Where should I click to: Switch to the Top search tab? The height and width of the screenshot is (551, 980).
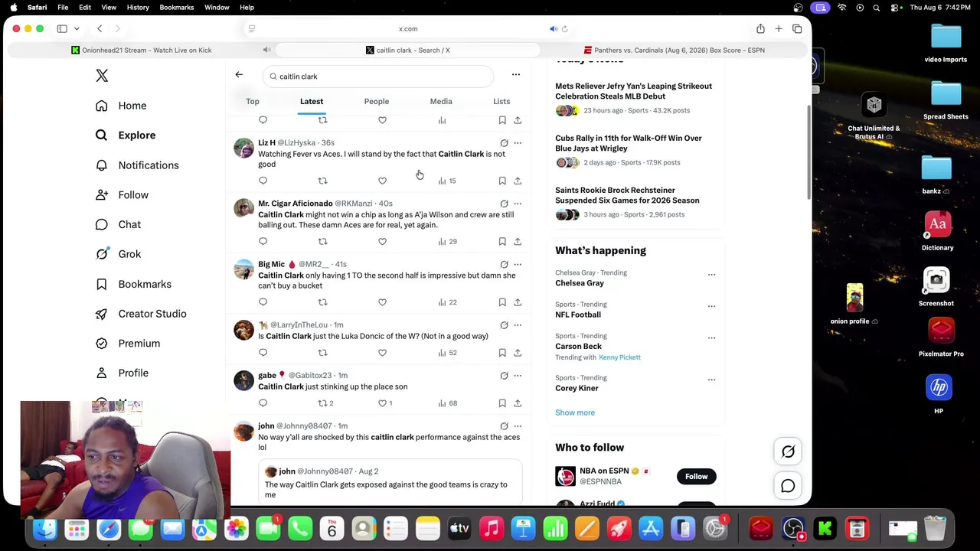click(253, 102)
